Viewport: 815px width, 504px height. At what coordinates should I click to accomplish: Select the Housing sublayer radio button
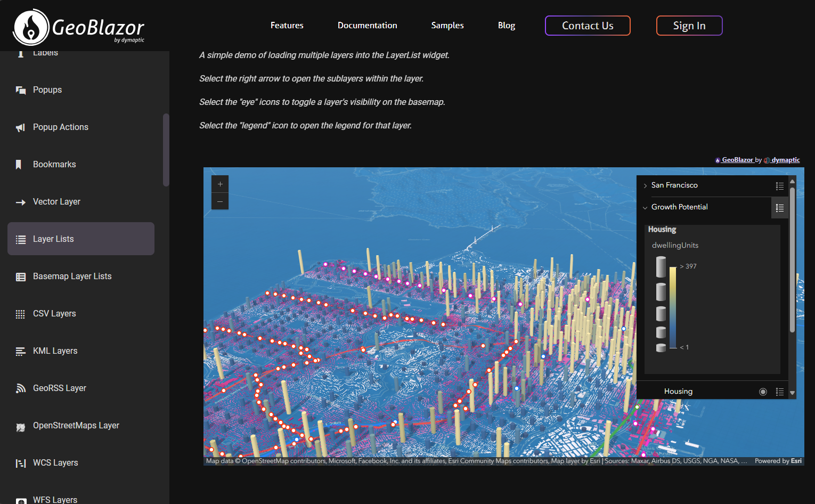[763, 392]
